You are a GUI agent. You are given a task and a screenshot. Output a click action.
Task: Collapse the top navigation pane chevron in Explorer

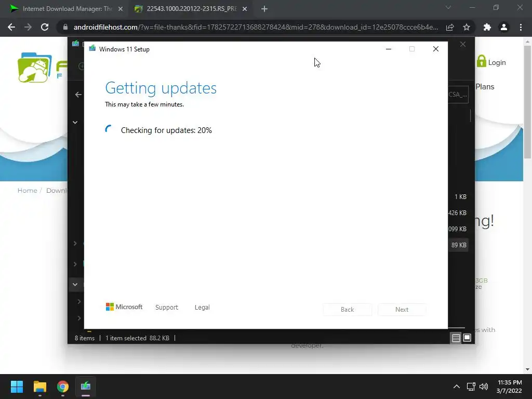75,122
